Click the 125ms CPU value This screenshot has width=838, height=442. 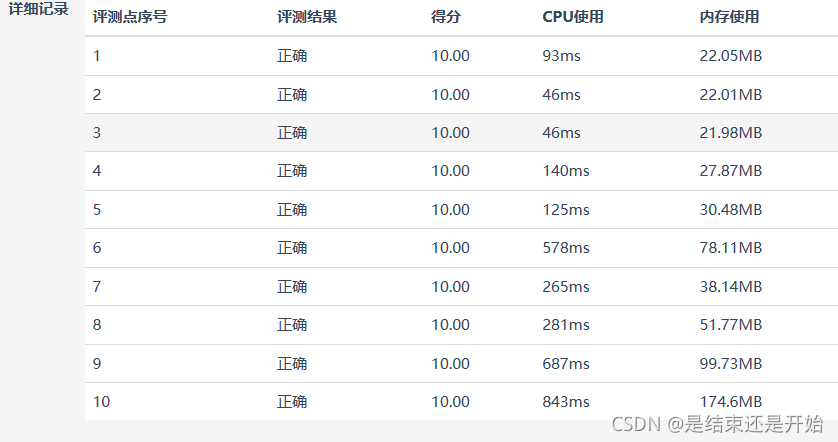point(566,210)
